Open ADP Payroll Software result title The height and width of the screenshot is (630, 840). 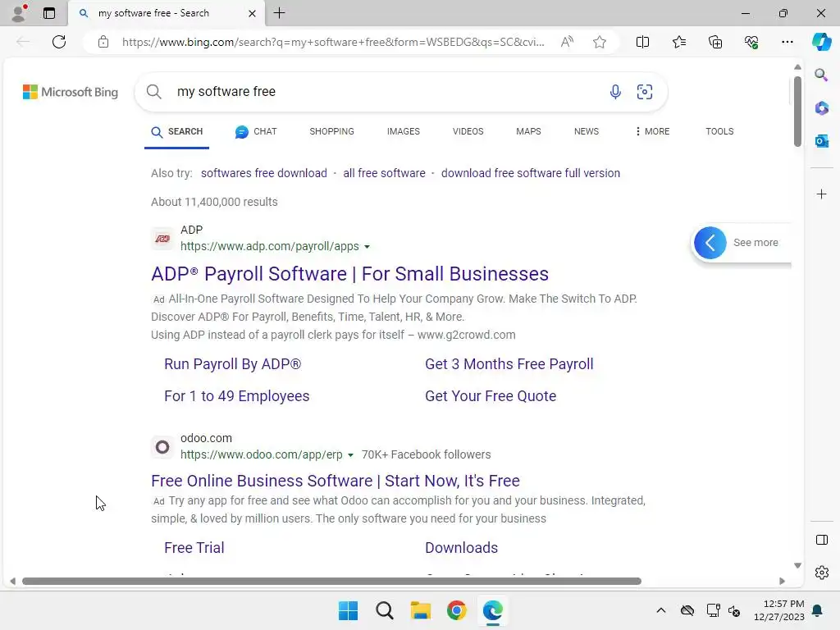[x=349, y=274]
